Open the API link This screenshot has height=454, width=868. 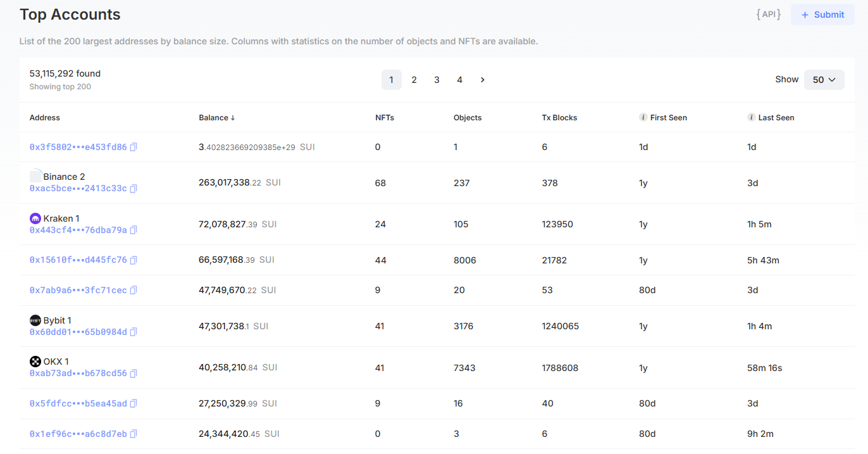(x=769, y=15)
